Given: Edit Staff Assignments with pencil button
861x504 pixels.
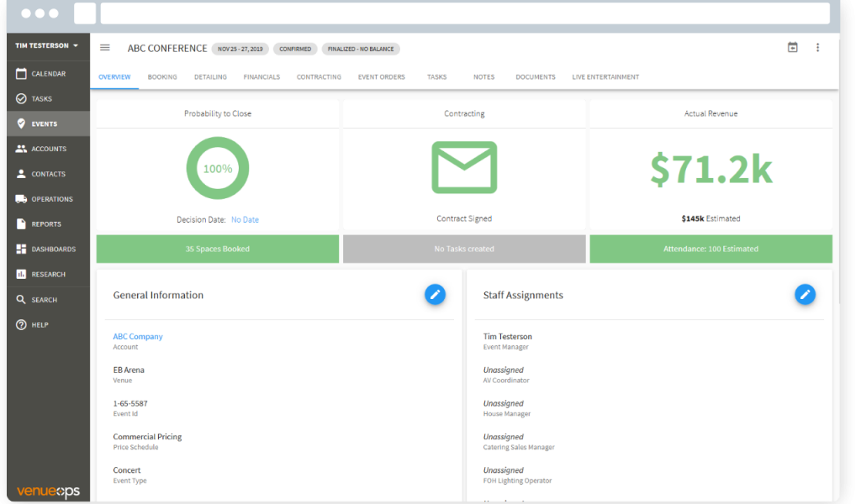Looking at the screenshot, I should click(805, 294).
